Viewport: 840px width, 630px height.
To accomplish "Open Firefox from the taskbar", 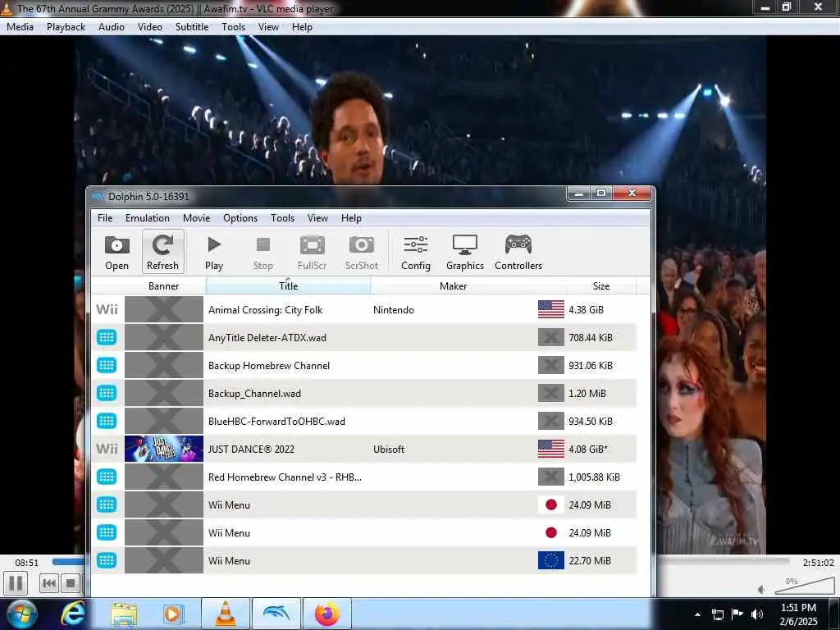I will coord(327,614).
